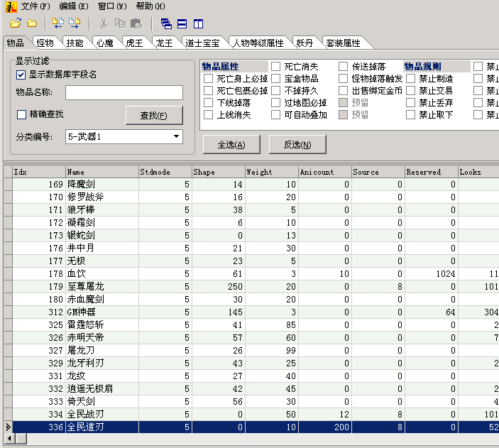
Task: Open the 编辑(E) menu
Action: 74,6
